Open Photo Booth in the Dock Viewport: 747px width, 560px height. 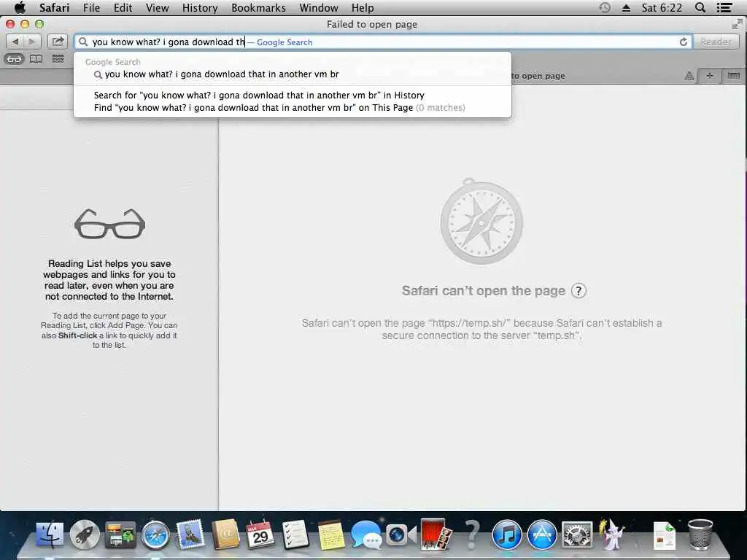pyautogui.click(x=436, y=534)
